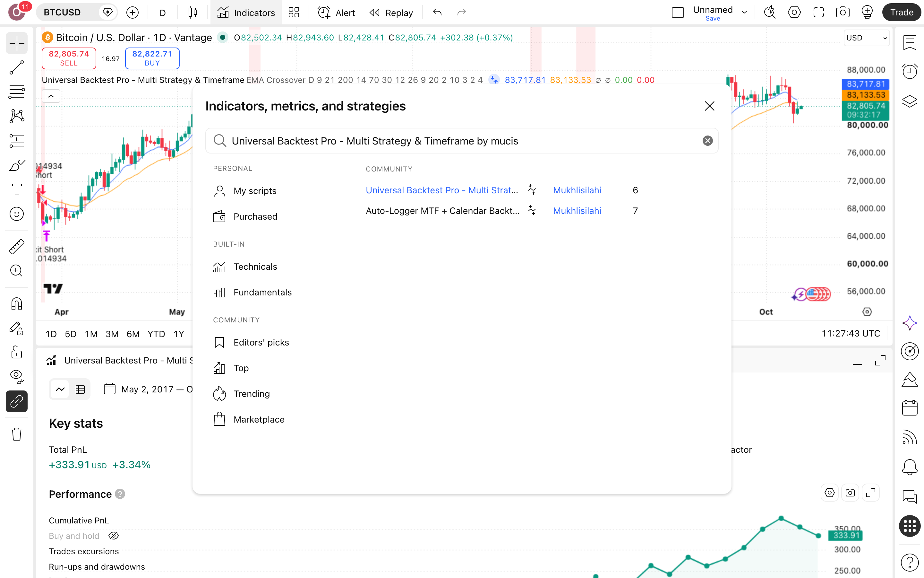The height and width of the screenshot is (578, 924).
Task: Open Mukhlisilahi author link for Auto-Logger
Action: pyautogui.click(x=577, y=211)
